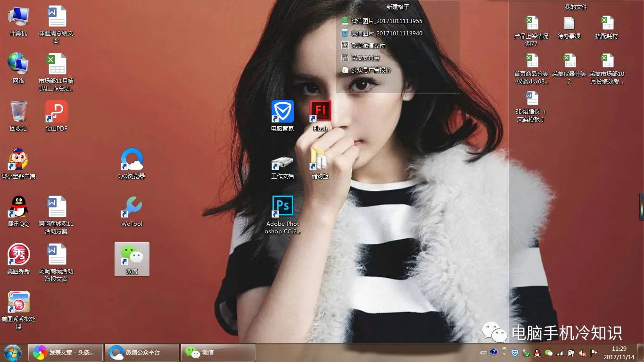The image size is (644, 362).
Task: Select the 电脑管家 shield shortcut
Action: [282, 116]
